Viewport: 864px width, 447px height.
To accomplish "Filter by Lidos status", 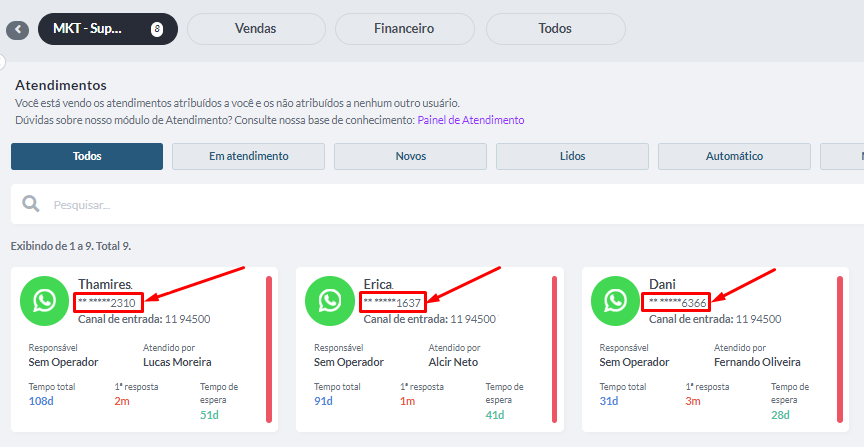I will [x=573, y=157].
